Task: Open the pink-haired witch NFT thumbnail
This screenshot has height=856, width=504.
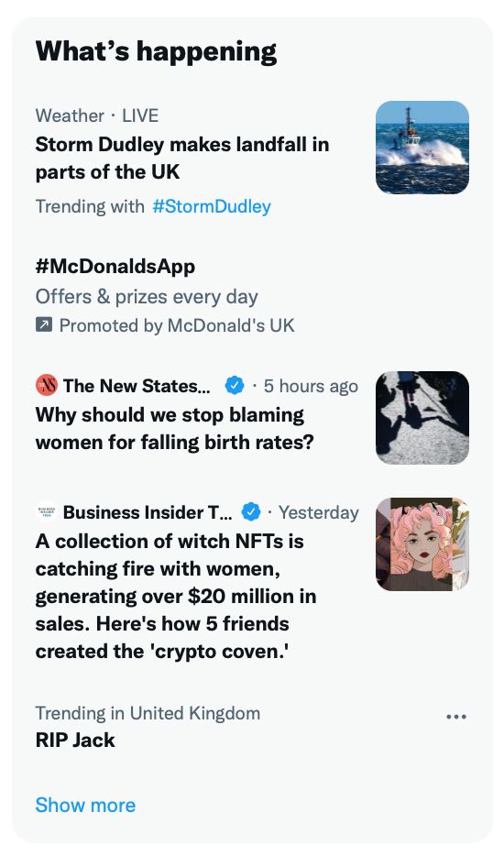Action: 422,544
